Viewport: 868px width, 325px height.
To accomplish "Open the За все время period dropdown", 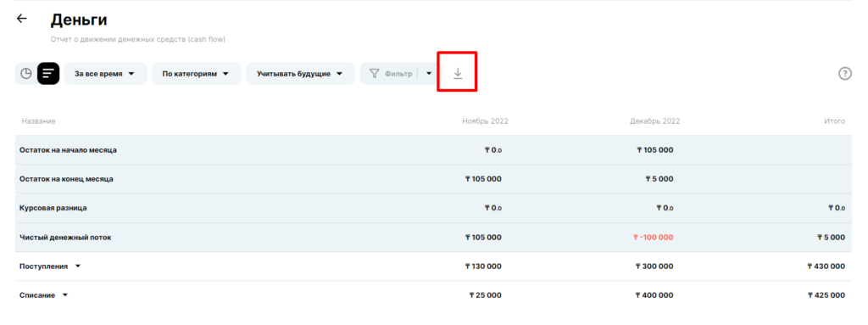I will [106, 73].
